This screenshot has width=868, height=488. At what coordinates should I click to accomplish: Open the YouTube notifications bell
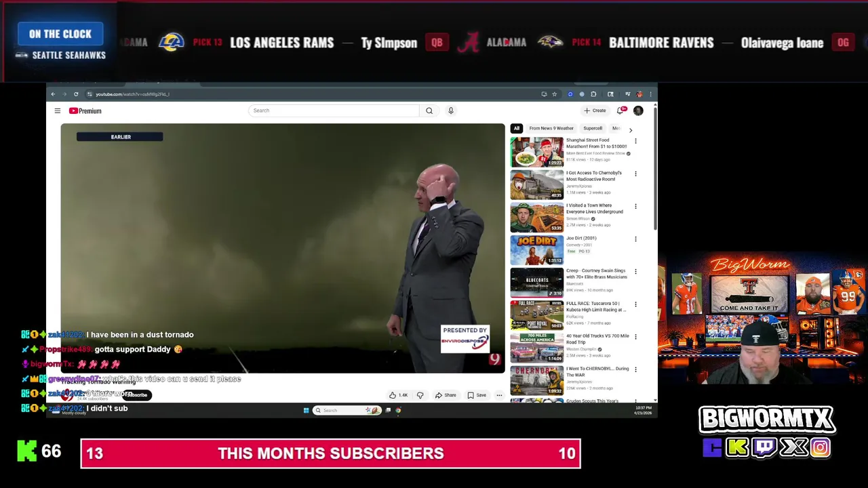(620, 110)
